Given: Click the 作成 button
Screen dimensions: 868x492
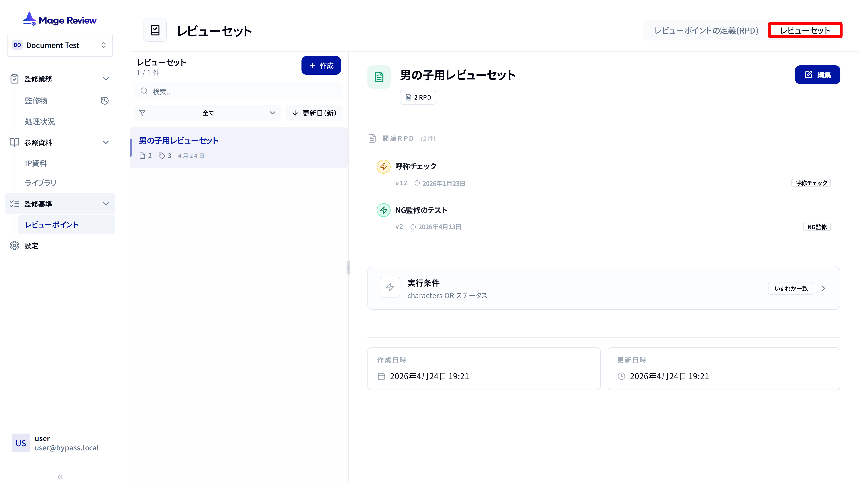Looking at the screenshot, I should pyautogui.click(x=321, y=65).
